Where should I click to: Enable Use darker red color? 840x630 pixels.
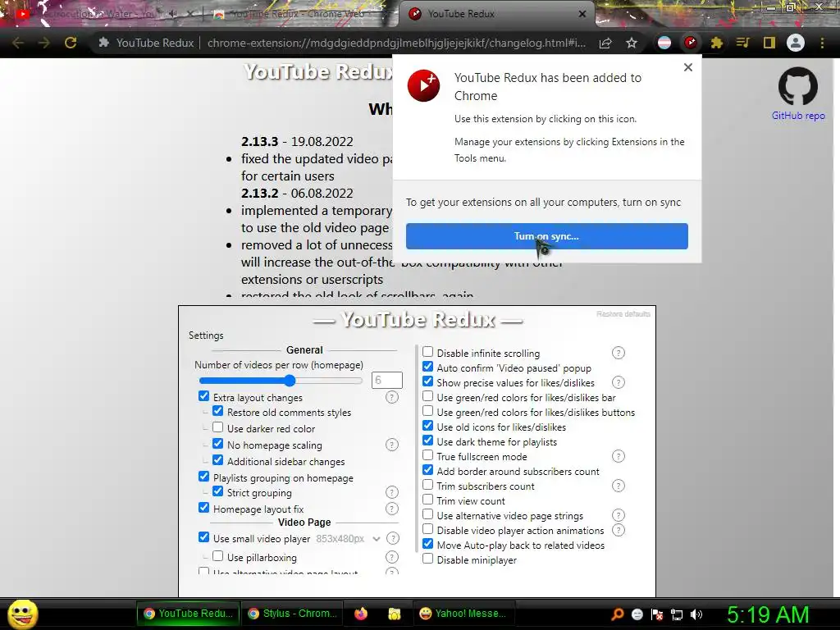coord(217,427)
